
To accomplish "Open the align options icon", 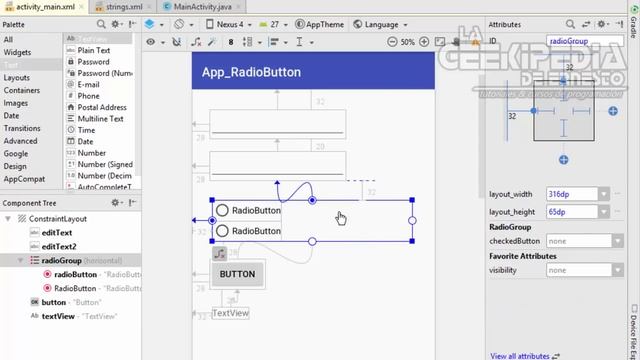I will (274, 42).
